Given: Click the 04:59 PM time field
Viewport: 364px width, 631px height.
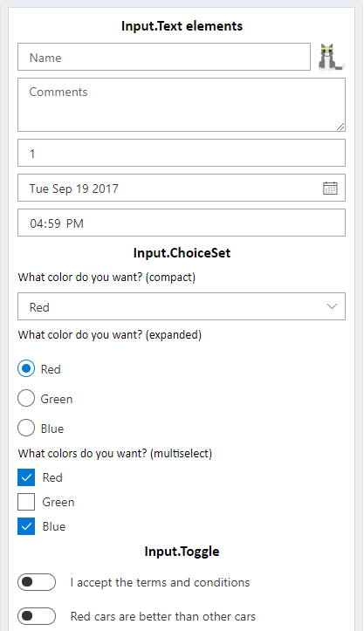Looking at the screenshot, I should [182, 223].
